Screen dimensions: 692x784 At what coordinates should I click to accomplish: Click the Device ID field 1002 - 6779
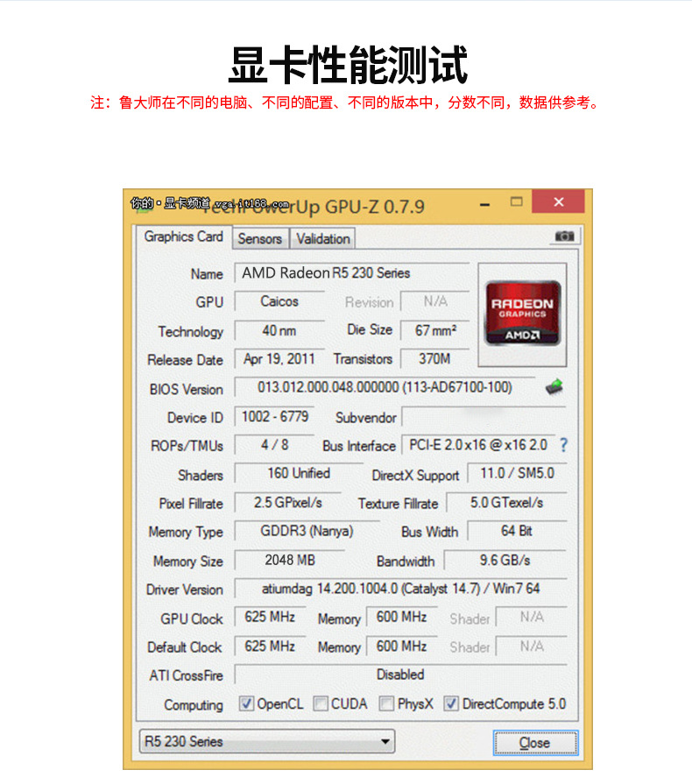click(274, 416)
